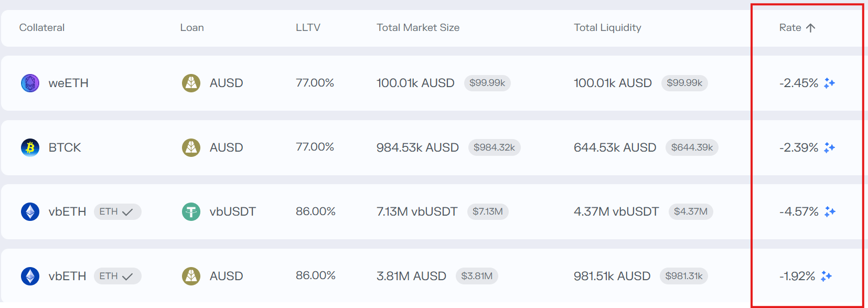Sort by Total Market Size header
This screenshot has width=868, height=308.
(417, 28)
